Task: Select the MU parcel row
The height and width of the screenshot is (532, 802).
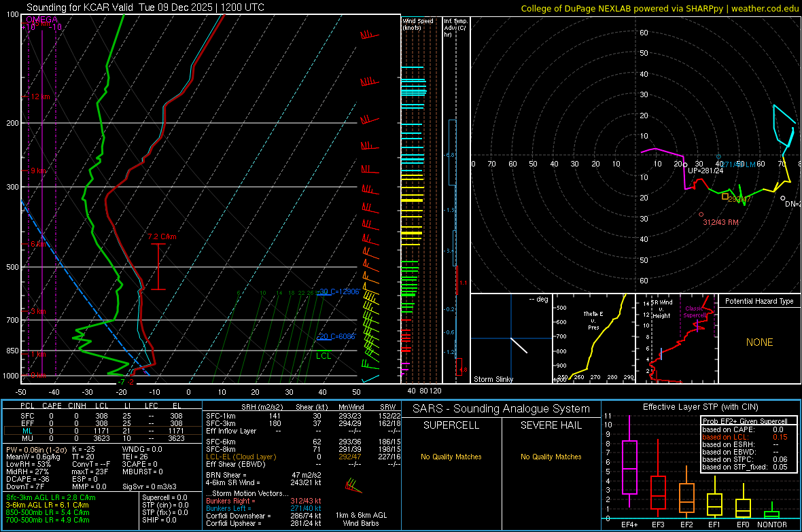Action: [x=101, y=438]
